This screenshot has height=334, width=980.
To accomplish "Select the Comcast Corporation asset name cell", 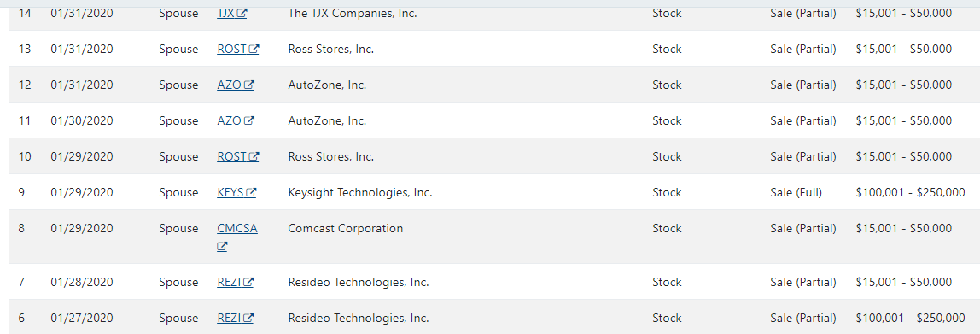I will pos(346,228).
